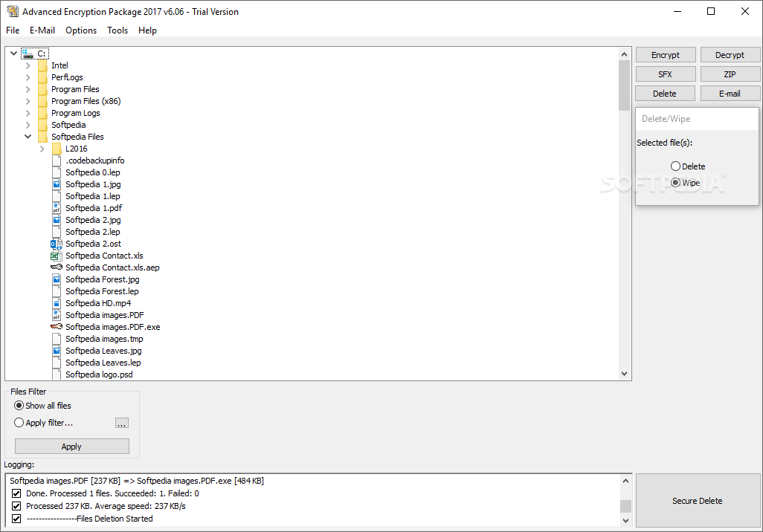
Task: Toggle checkbox beside Processed 237 KB log line
Action: pyautogui.click(x=16, y=506)
